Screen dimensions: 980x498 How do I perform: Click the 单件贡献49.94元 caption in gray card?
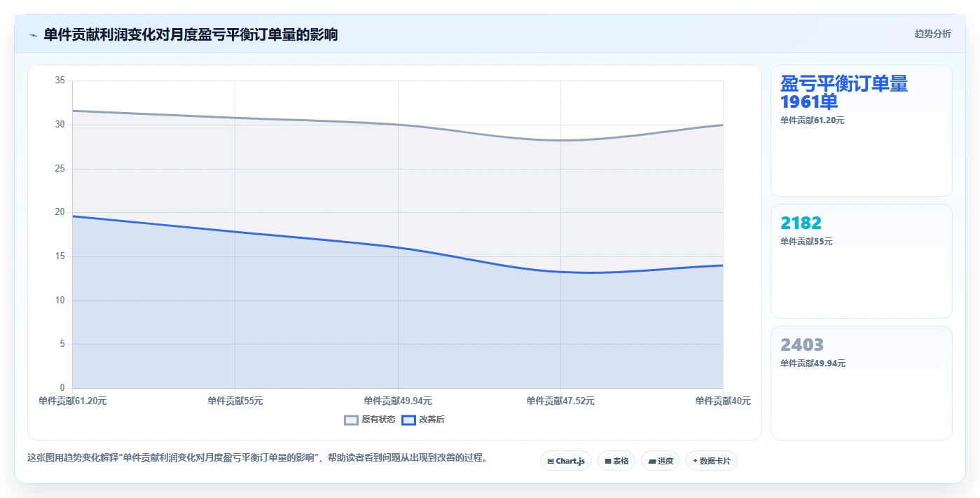click(x=813, y=364)
